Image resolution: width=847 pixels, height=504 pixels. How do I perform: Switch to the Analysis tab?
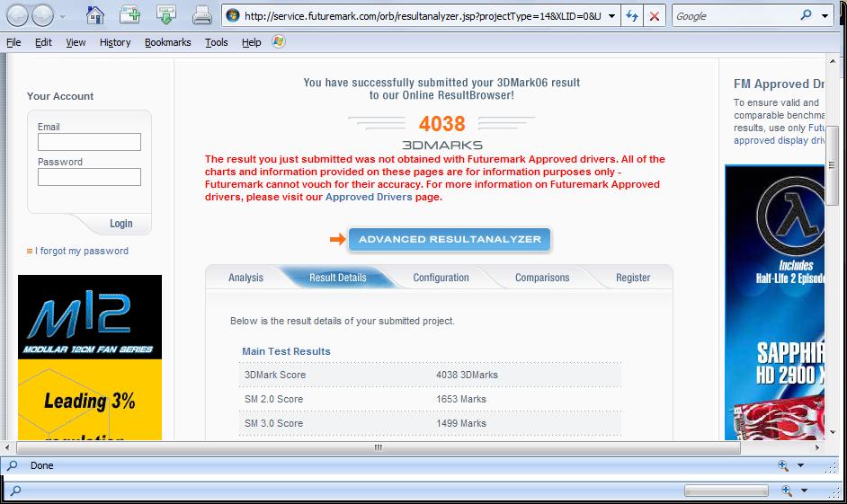tap(245, 278)
